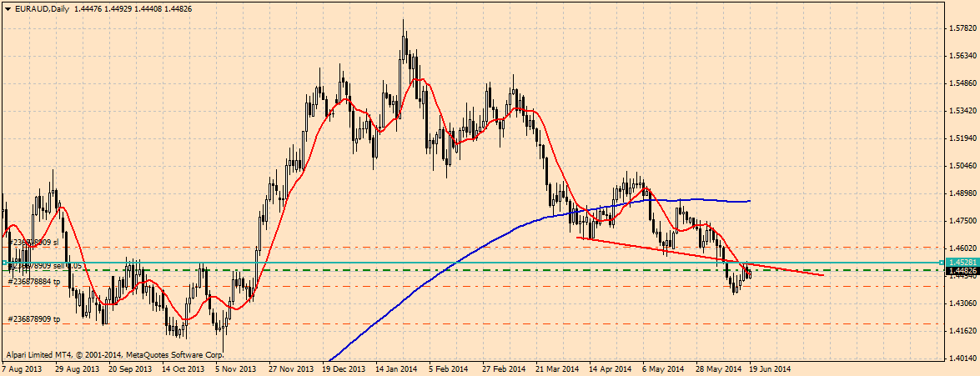
Task: Click the triangle beside EURAUD,Daily title
Action: point(7,8)
